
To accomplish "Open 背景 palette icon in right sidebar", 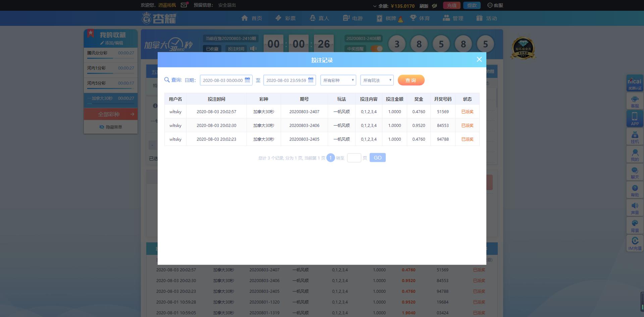I will [x=635, y=226].
